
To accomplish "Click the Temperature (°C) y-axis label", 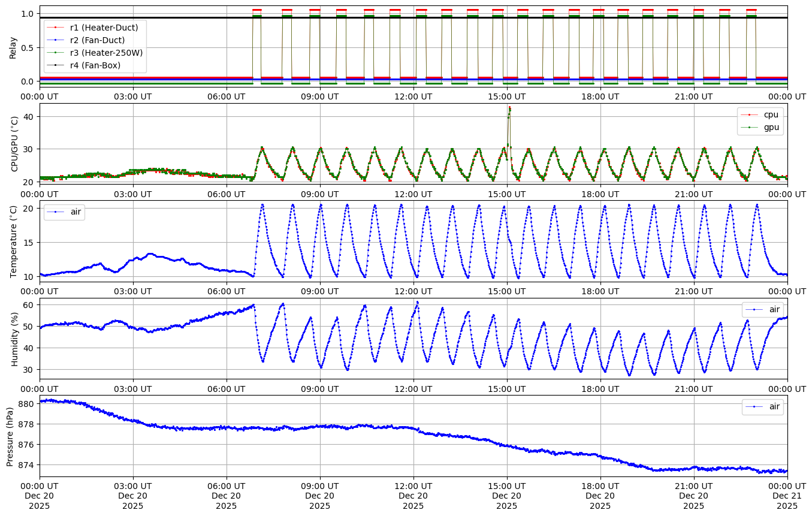I will coord(14,242).
